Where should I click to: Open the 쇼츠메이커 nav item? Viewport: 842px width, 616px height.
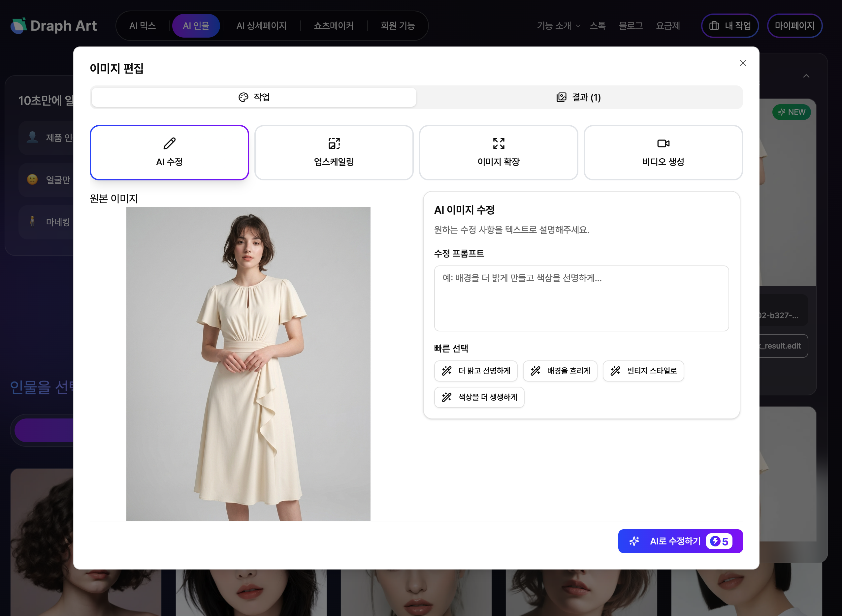tap(334, 26)
